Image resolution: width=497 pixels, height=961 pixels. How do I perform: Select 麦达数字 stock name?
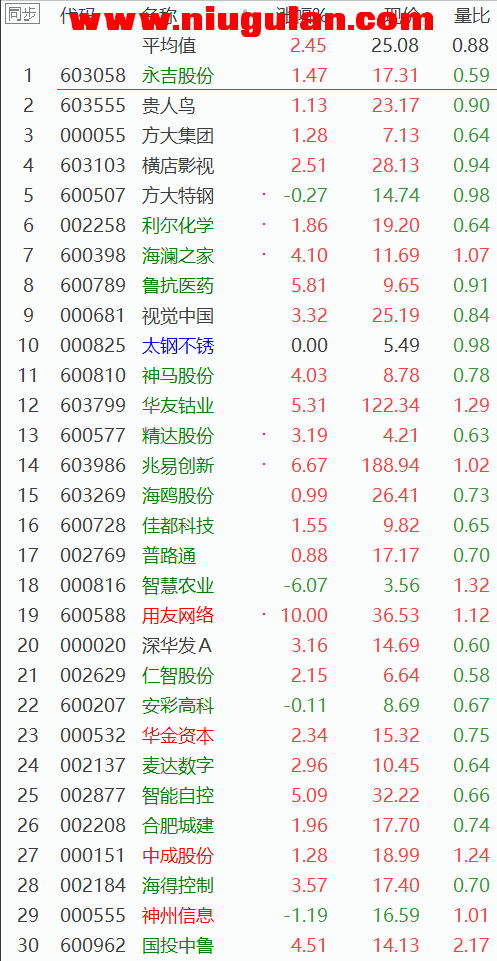178,766
